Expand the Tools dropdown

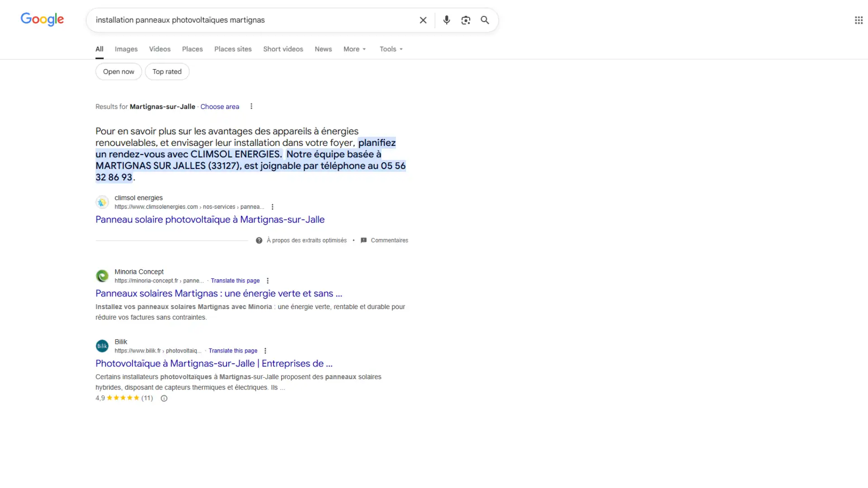pos(391,49)
